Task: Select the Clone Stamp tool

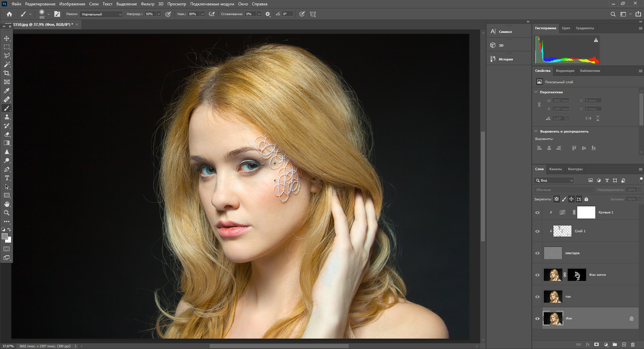Action: coord(6,117)
